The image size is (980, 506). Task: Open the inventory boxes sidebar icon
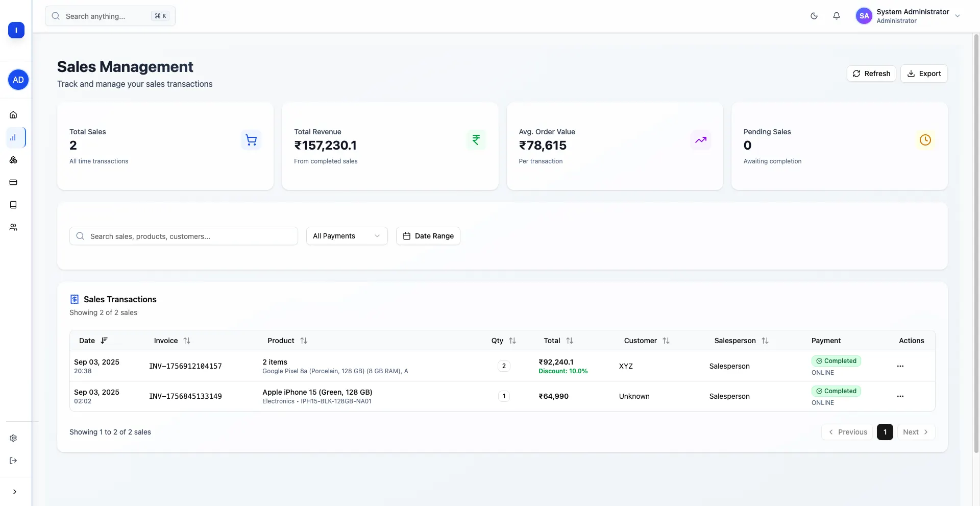tap(13, 160)
